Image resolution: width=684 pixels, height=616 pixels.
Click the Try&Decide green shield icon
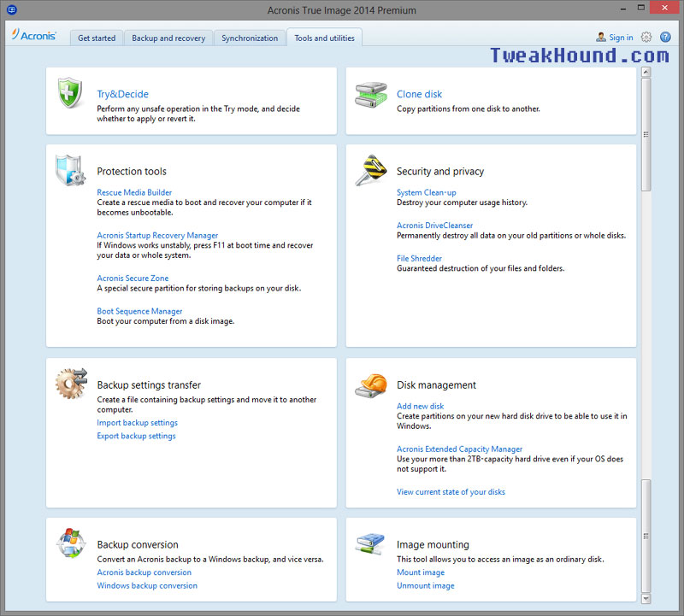click(70, 93)
